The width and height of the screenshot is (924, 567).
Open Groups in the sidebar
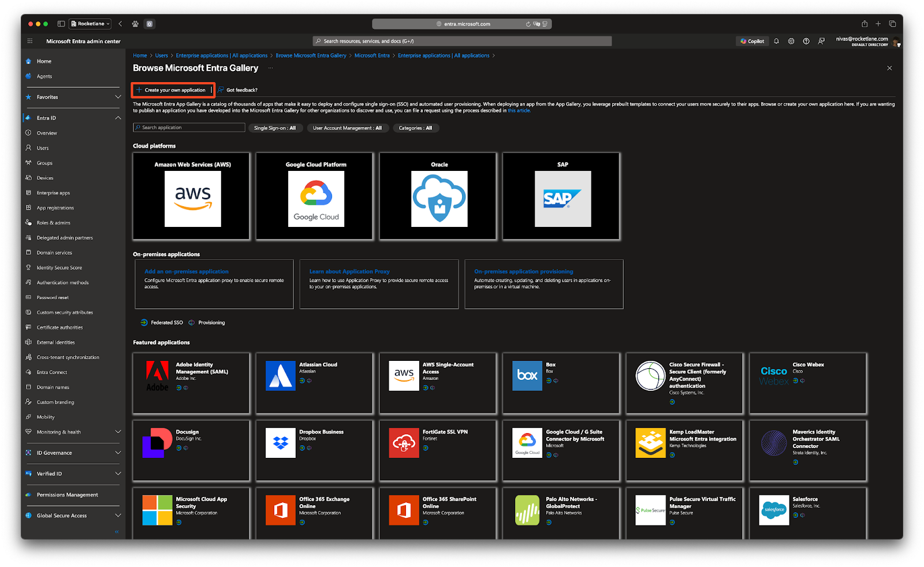[44, 163]
